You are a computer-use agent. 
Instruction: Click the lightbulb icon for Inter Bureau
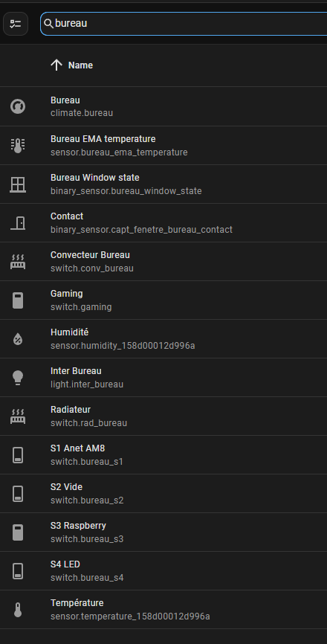point(18,378)
